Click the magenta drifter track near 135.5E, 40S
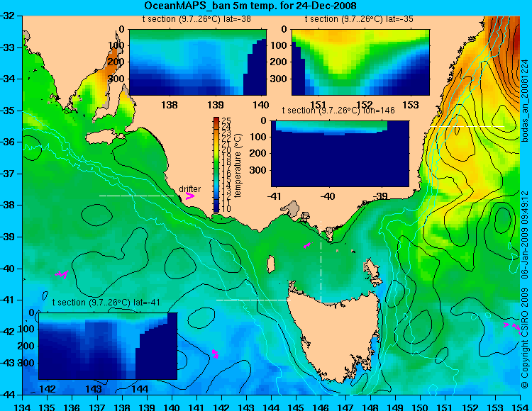Image resolution: width=532 pixels, height=411 pixels. coord(62,274)
